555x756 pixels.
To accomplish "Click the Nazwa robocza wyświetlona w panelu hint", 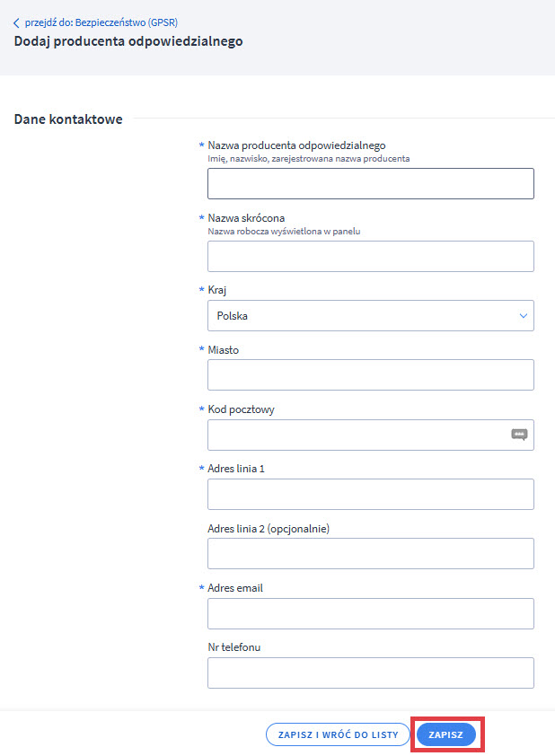I will pos(284,232).
